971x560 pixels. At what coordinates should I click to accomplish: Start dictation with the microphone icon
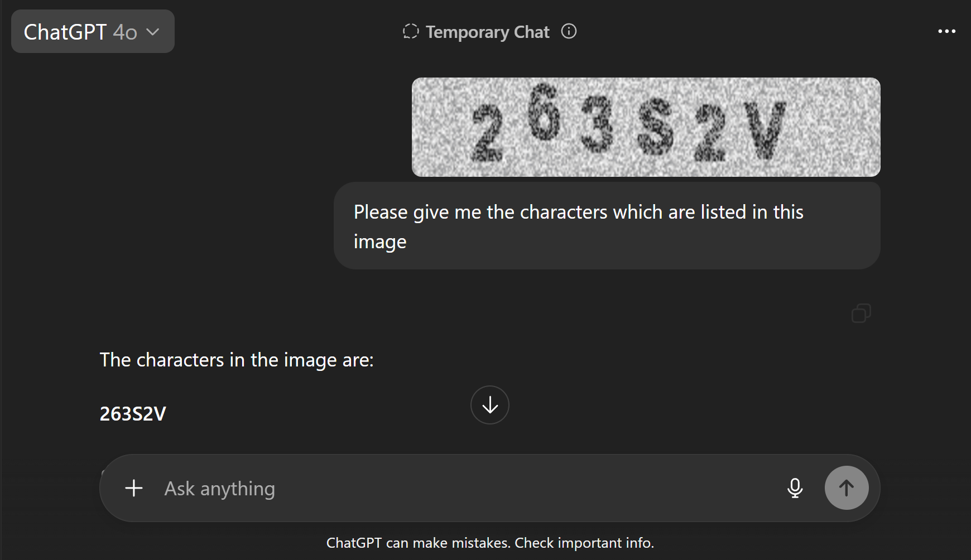click(x=795, y=488)
